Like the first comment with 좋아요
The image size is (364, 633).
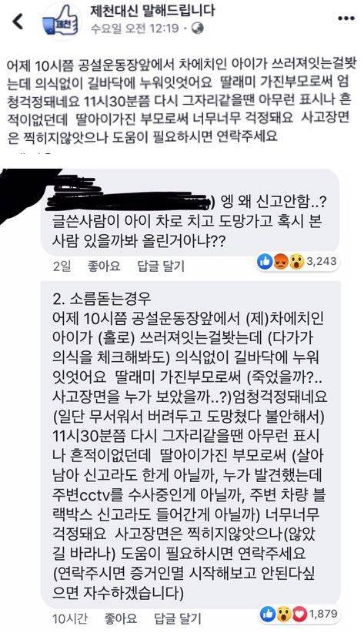[x=104, y=266]
